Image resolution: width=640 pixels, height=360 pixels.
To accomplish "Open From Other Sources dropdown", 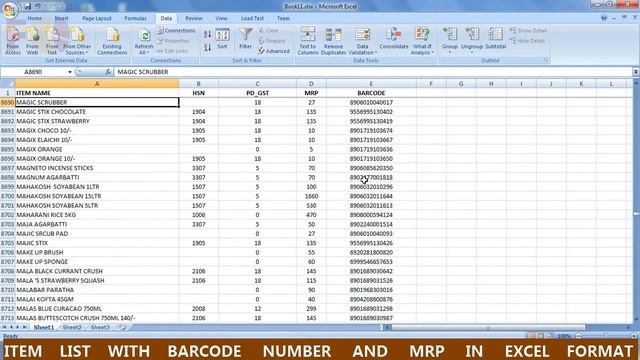I will 77,41.
